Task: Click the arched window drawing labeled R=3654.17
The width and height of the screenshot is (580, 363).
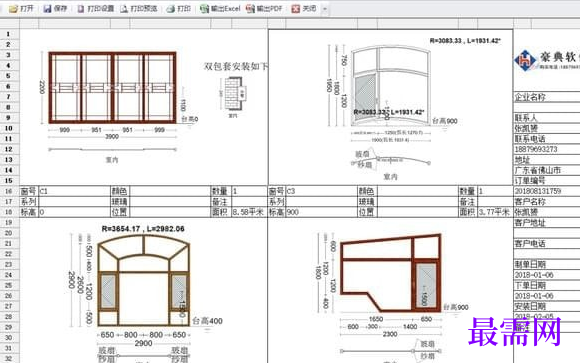Action: coord(144,280)
